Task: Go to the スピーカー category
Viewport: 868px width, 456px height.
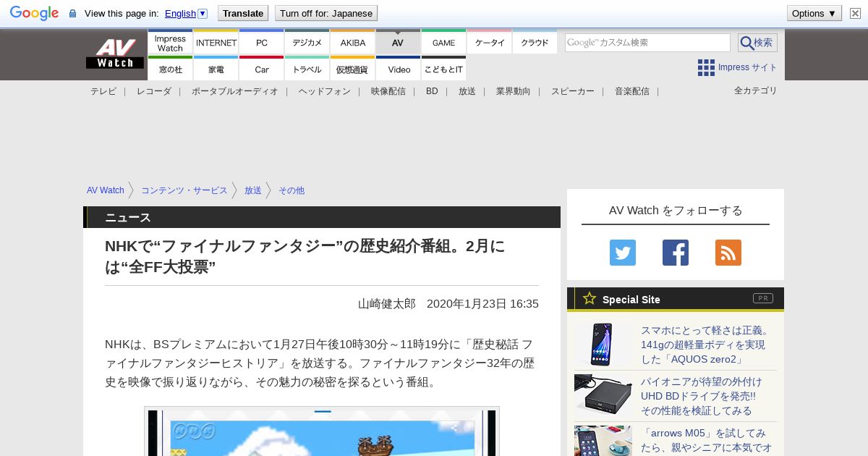Action: click(572, 91)
